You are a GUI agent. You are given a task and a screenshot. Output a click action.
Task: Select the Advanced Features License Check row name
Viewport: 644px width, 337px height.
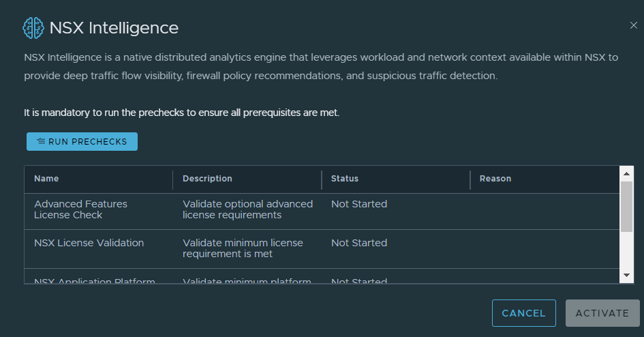pos(80,209)
